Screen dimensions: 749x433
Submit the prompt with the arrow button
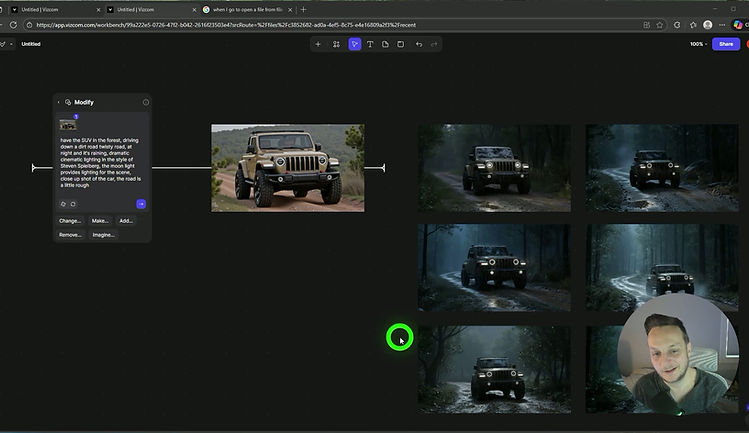pyautogui.click(x=141, y=204)
